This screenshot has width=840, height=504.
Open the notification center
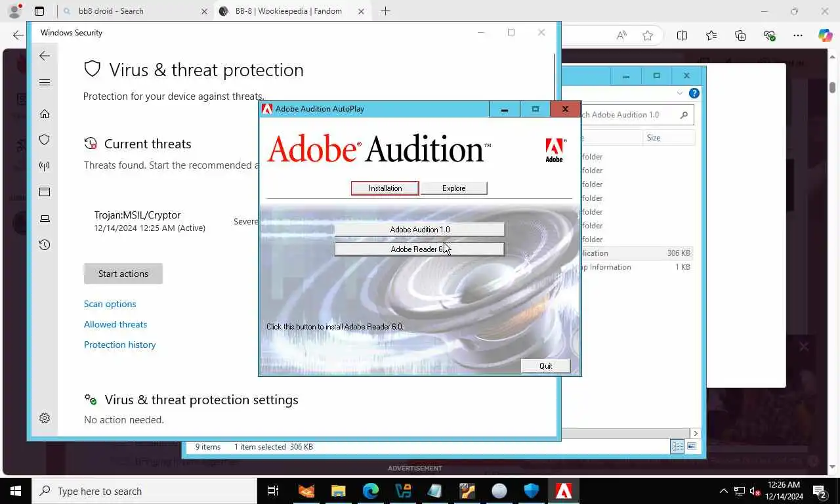[820, 491]
